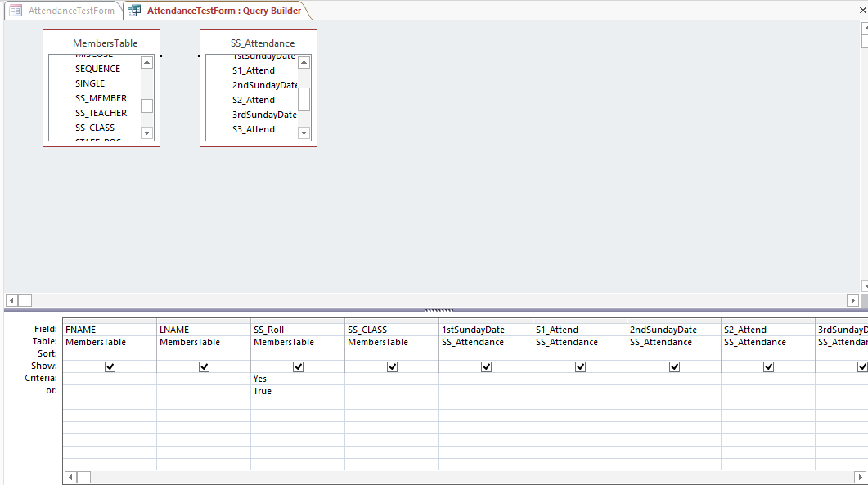Screen dimensions: 868x485
Task: Select 2ndSundayDate in SS_Attendance list
Action: click(x=264, y=85)
